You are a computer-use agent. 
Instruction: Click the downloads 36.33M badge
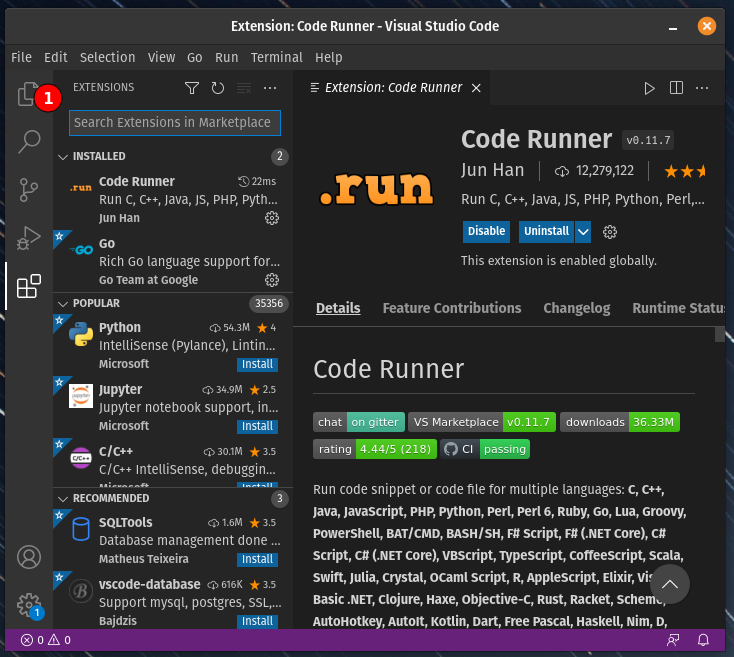(x=620, y=422)
